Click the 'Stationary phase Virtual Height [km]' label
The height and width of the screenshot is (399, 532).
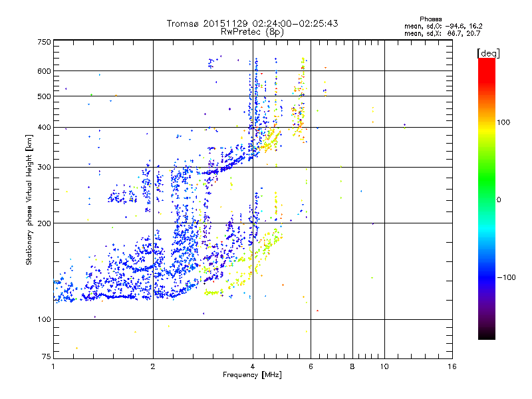[29, 200]
